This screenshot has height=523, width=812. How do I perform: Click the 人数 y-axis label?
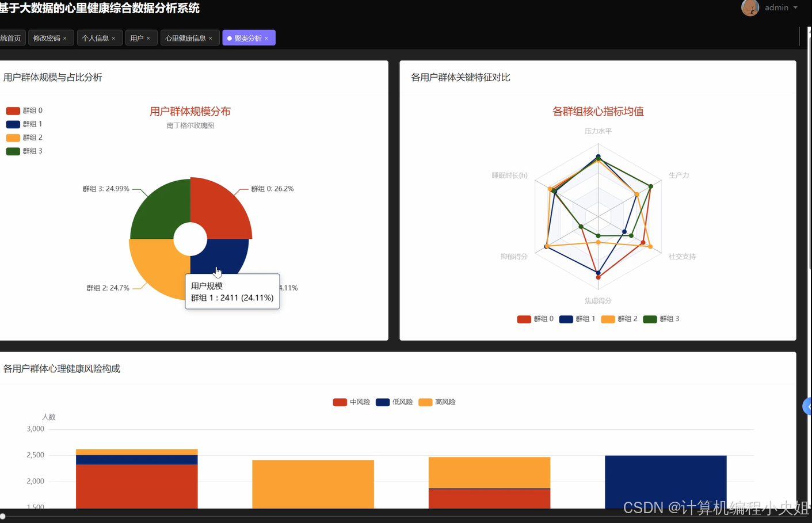pos(49,417)
